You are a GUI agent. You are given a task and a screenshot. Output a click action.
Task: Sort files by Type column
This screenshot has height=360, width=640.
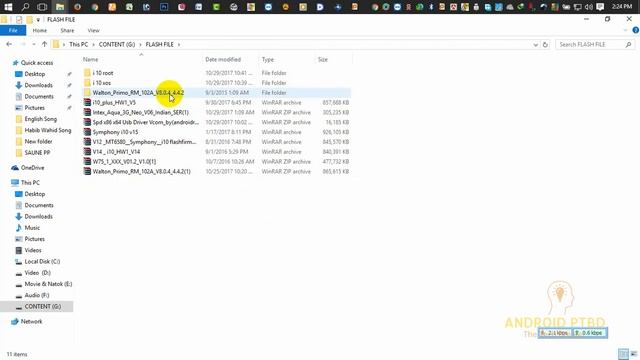(x=268, y=60)
